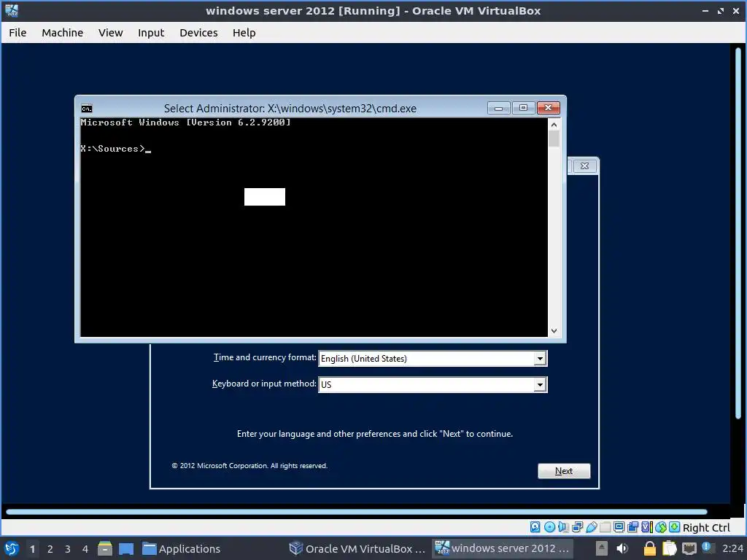Minimize the cmd.exe window
This screenshot has height=560, width=747.
[499, 108]
